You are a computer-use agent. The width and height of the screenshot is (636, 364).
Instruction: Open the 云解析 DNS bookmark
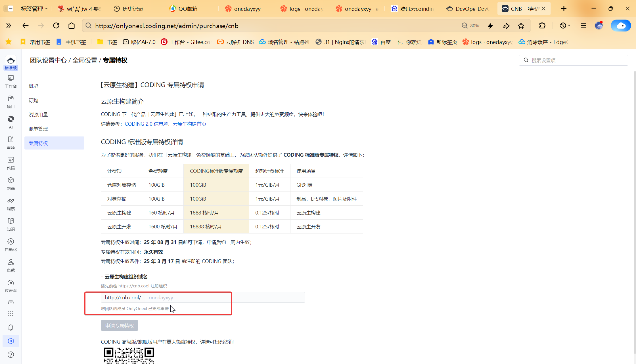235,42
